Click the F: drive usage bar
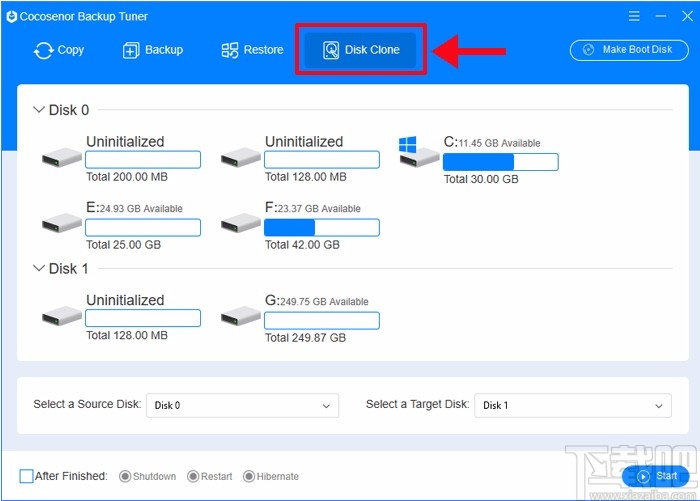The image size is (700, 501). click(322, 227)
